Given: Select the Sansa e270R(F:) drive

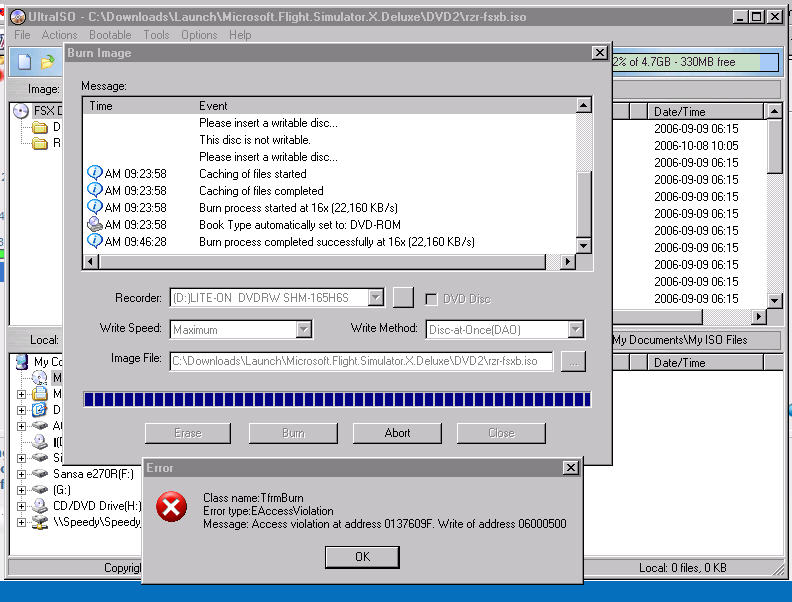Looking at the screenshot, I should [x=93, y=474].
